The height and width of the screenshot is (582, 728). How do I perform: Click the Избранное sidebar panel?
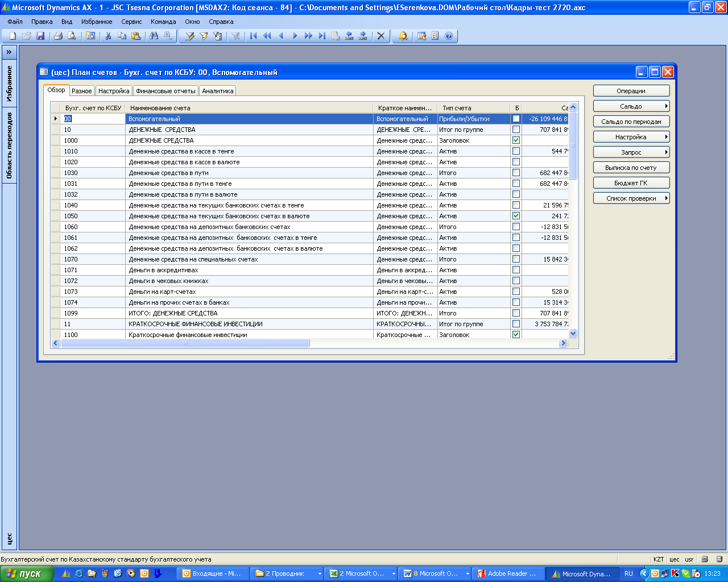click(x=9, y=84)
